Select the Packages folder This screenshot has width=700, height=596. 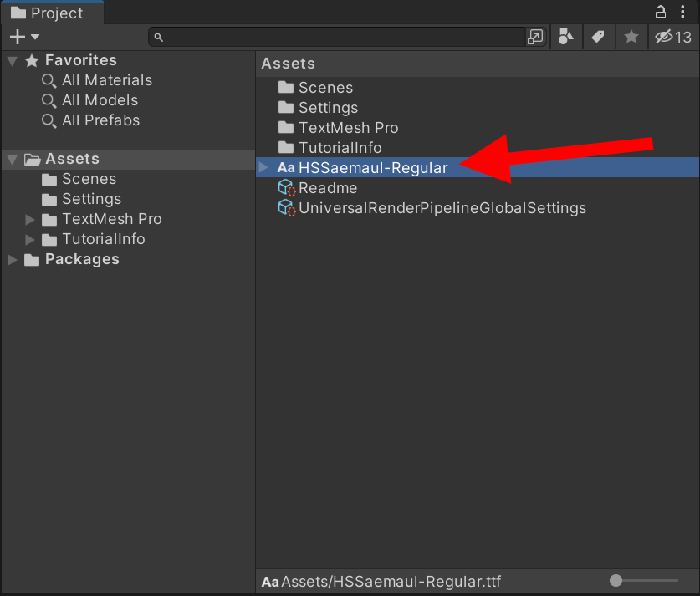click(x=82, y=259)
